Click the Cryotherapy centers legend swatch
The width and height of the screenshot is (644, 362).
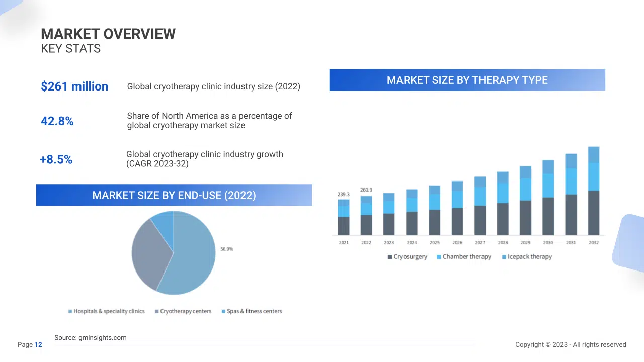point(157,312)
